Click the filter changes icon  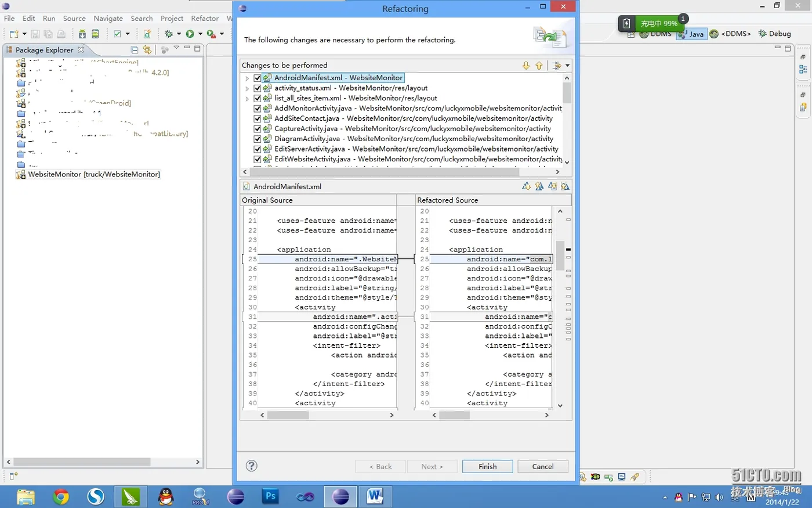pos(557,66)
